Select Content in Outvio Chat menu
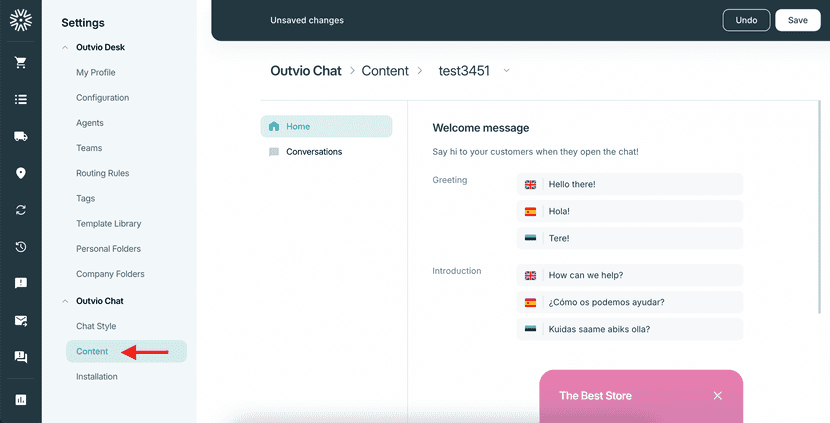 tap(127, 352)
